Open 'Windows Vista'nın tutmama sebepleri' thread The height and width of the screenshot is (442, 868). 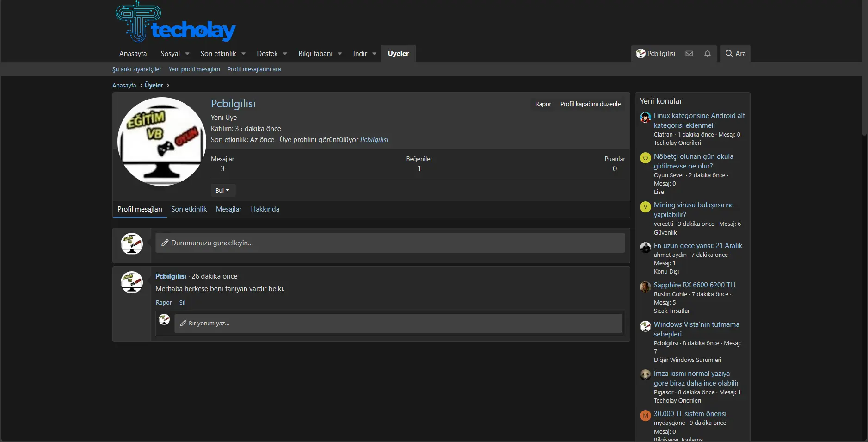click(x=696, y=329)
